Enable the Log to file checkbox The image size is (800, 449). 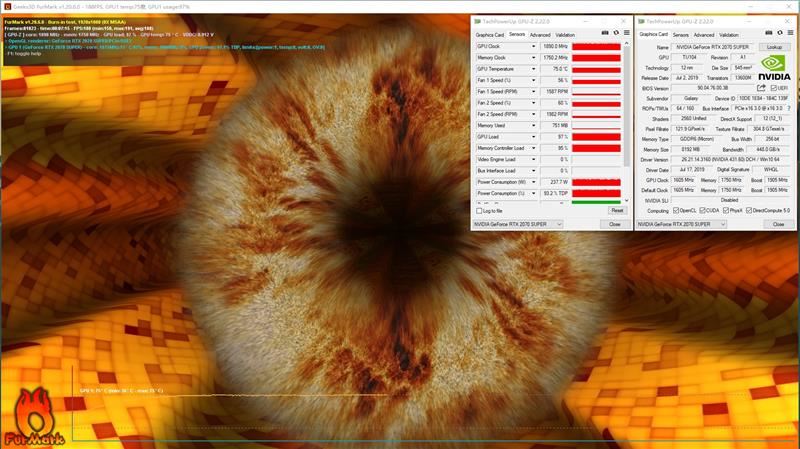[479, 211]
